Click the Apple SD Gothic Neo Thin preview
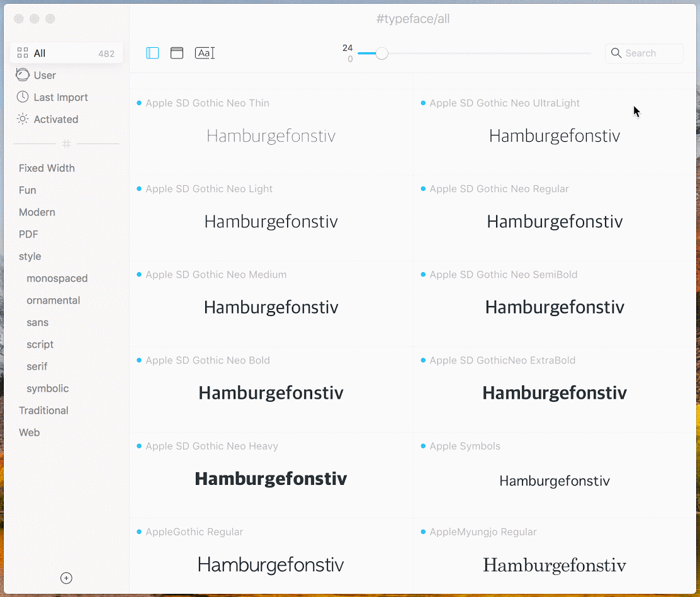This screenshot has width=700, height=597. (x=271, y=136)
